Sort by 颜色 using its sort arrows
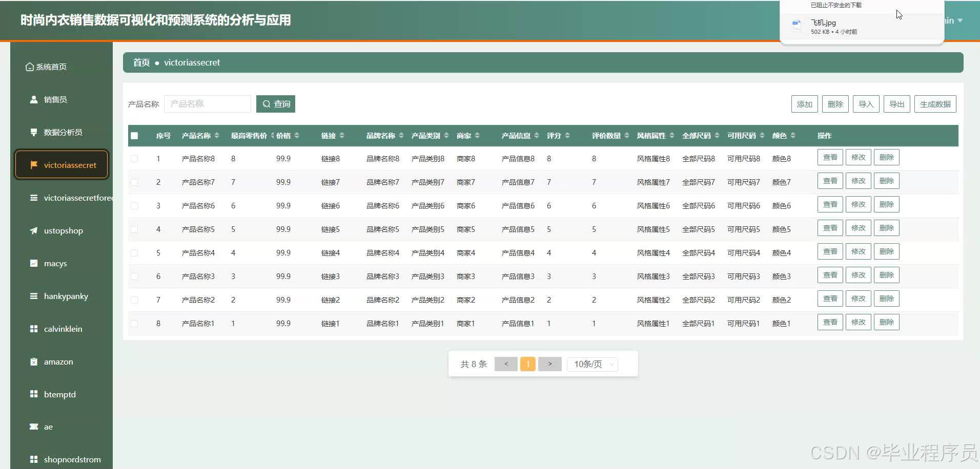980x469 pixels. (x=793, y=136)
